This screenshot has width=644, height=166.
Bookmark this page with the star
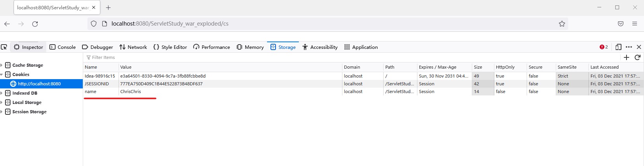[562, 24]
